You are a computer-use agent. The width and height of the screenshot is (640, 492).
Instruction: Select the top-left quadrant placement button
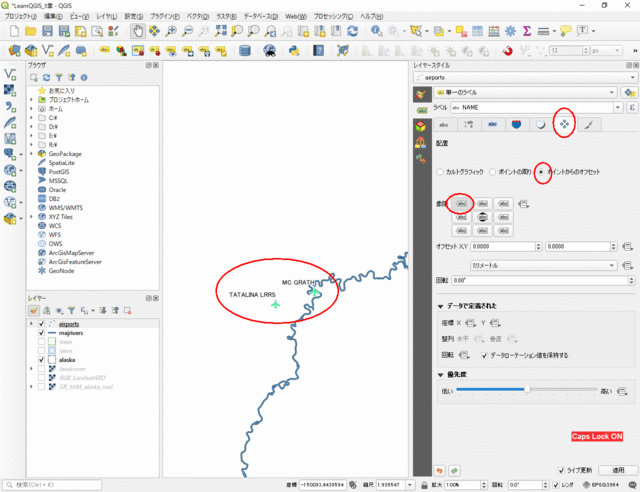point(461,202)
